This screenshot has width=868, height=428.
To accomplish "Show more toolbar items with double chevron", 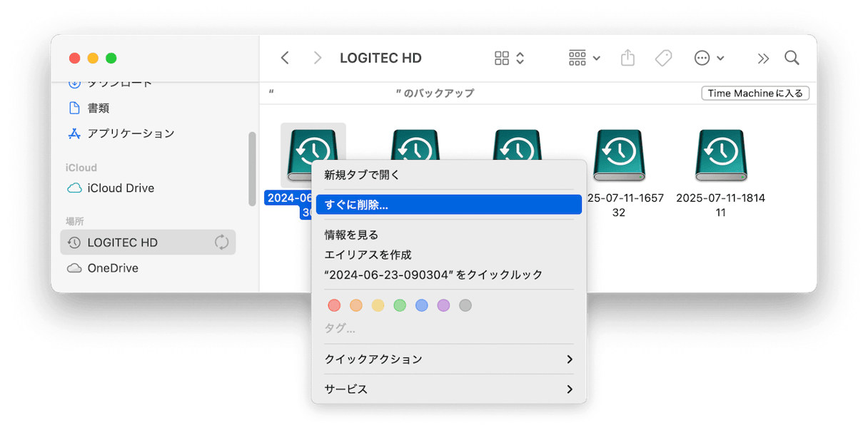I will tap(763, 58).
